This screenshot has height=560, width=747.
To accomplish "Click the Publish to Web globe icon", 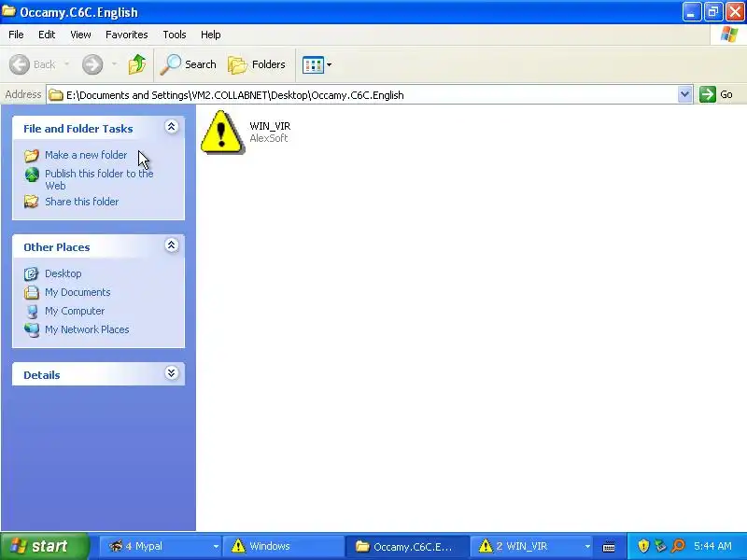I will coord(32,175).
